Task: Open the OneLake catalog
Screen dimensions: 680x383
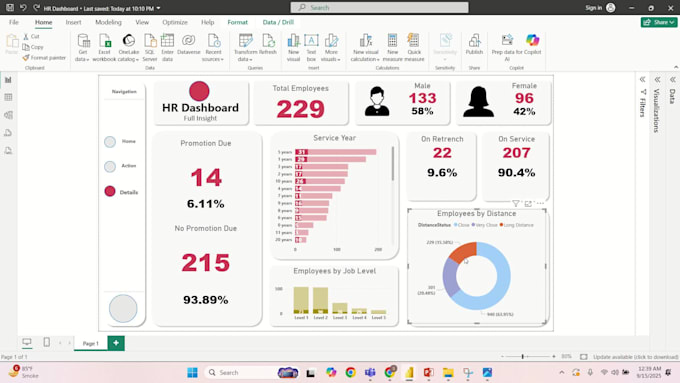Action: point(128,48)
